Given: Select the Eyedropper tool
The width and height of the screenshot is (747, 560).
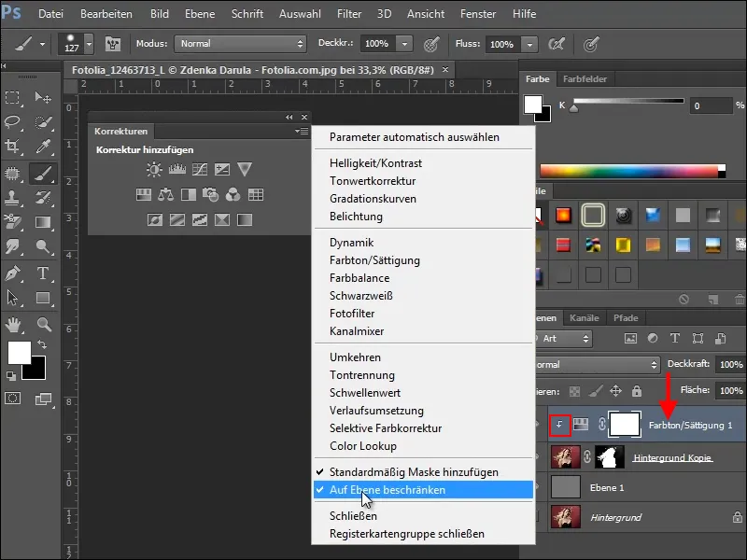Looking at the screenshot, I should coord(43,147).
